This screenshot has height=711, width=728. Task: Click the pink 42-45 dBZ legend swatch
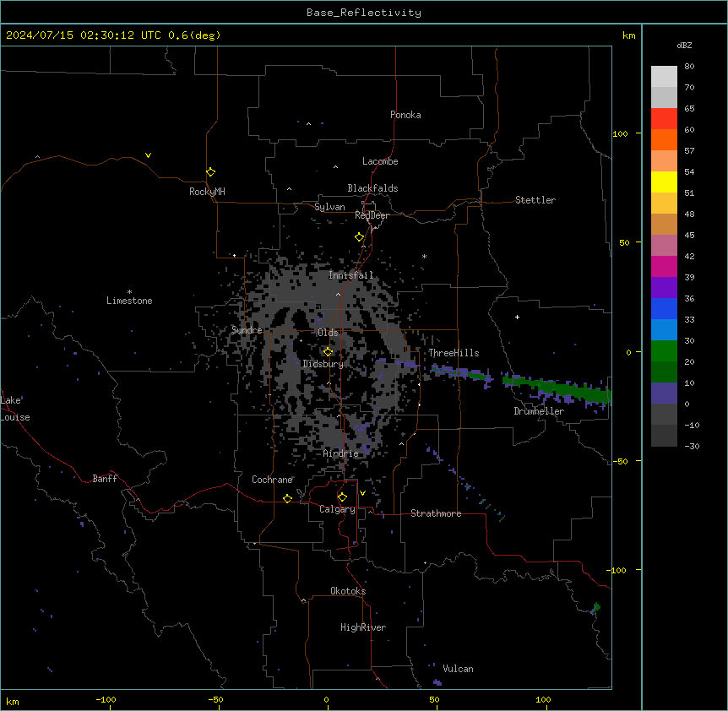click(664, 246)
